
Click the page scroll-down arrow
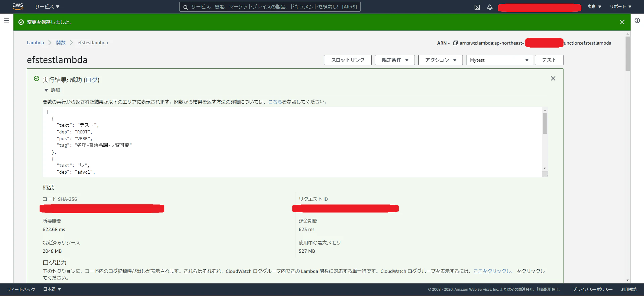coord(628,280)
